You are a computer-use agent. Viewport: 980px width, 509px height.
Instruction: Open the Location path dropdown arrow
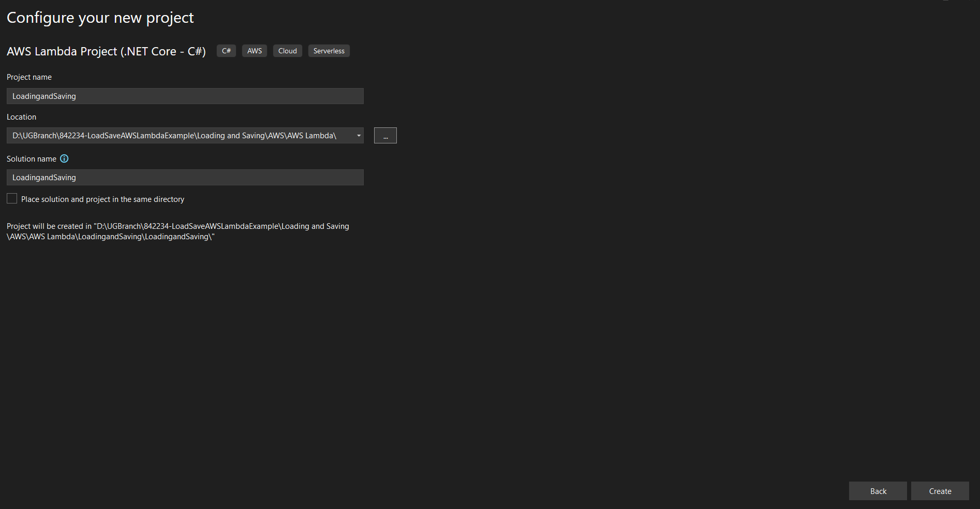pyautogui.click(x=359, y=136)
